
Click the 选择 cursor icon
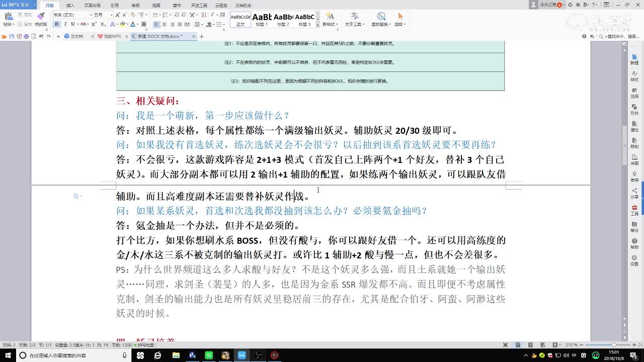pos(400,17)
